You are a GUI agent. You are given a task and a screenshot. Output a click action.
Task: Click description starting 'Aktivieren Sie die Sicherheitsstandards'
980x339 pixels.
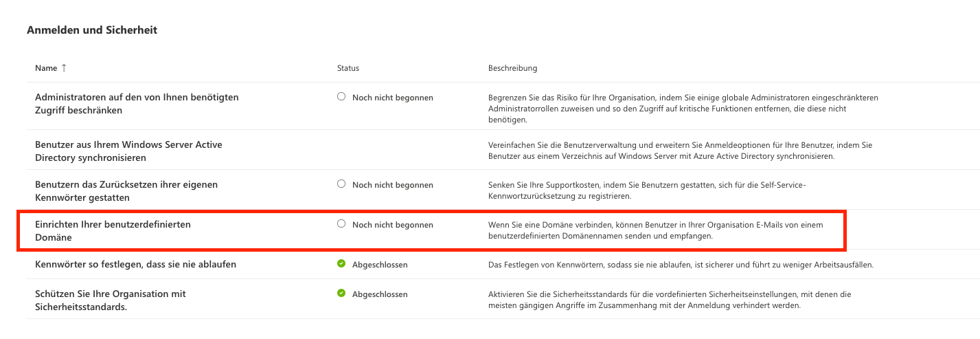coord(670,300)
